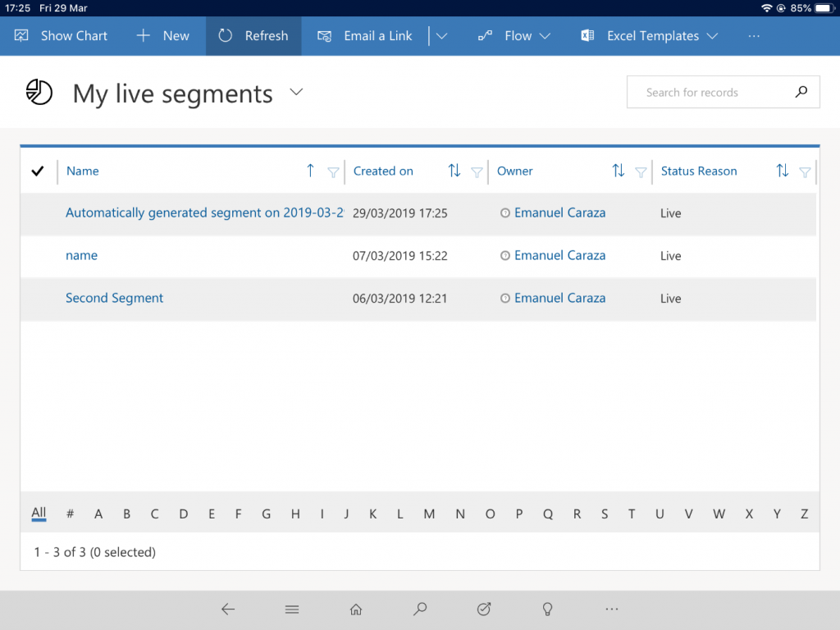Click Show Chart in the command bar
Image resolution: width=840 pixels, height=630 pixels.
pos(62,36)
